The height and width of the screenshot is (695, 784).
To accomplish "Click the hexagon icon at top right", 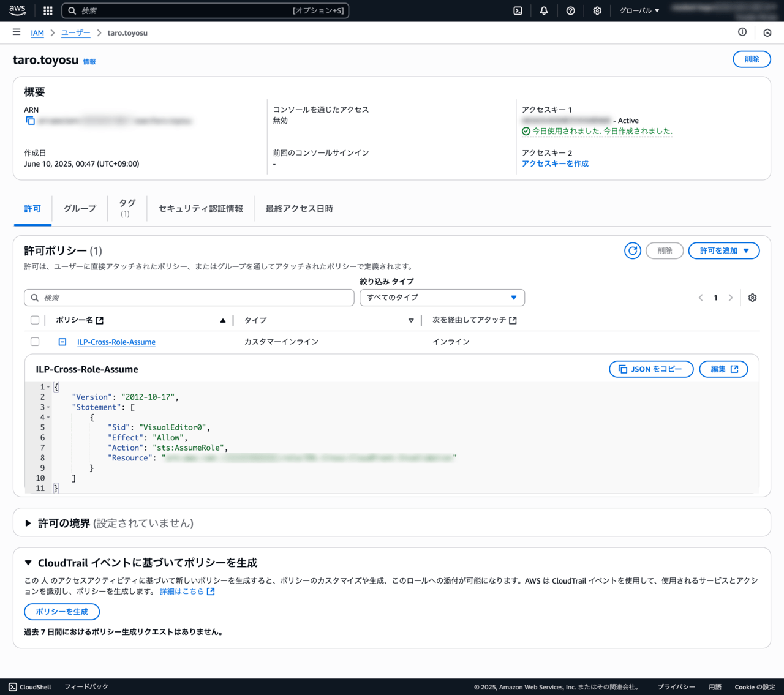I will tap(767, 32).
